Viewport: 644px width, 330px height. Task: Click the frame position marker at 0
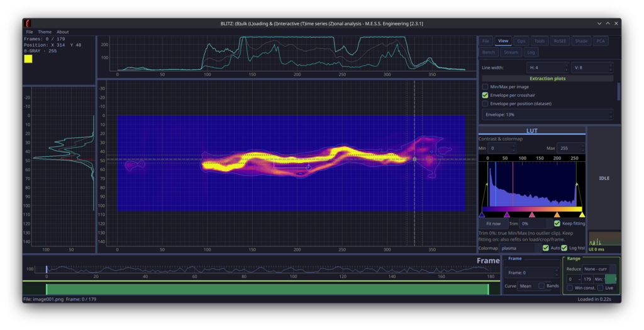point(47,269)
